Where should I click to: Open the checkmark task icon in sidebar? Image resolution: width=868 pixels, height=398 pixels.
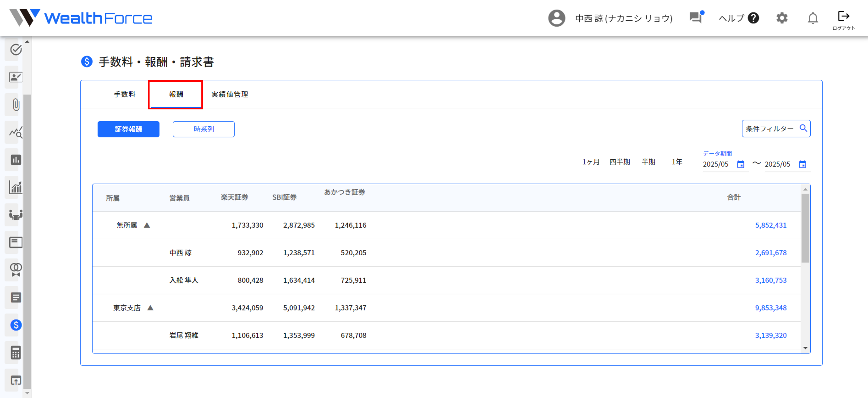pos(16,50)
